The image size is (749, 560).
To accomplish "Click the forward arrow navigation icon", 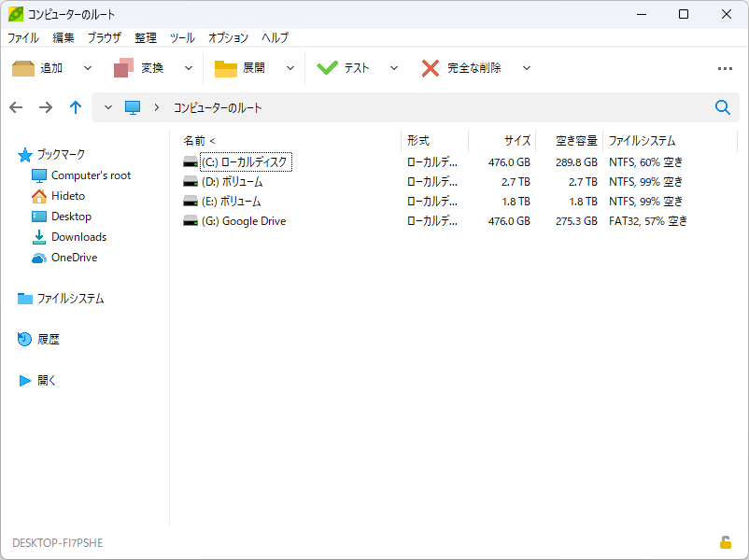I will [x=45, y=107].
